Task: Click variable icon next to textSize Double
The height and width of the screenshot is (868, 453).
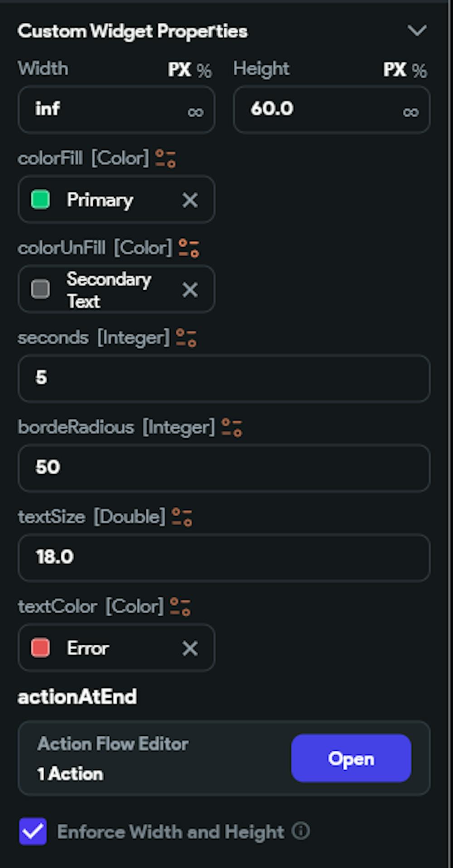Action: tap(182, 517)
